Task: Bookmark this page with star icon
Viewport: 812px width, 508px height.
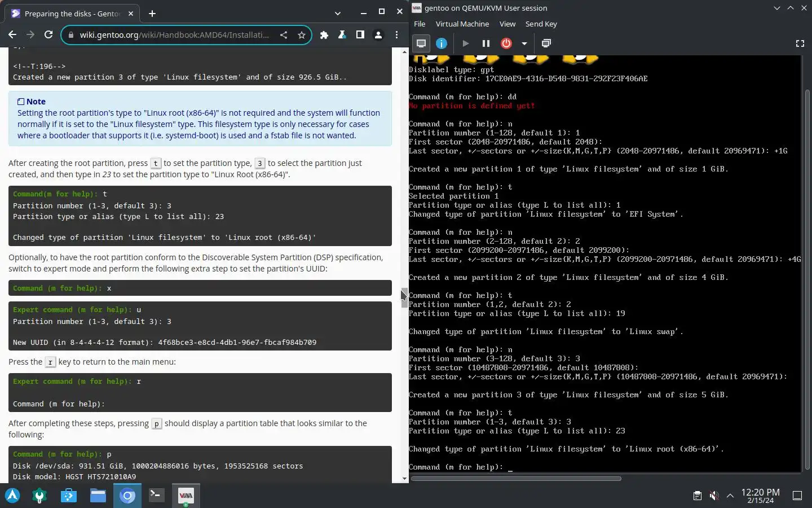Action: point(302,35)
